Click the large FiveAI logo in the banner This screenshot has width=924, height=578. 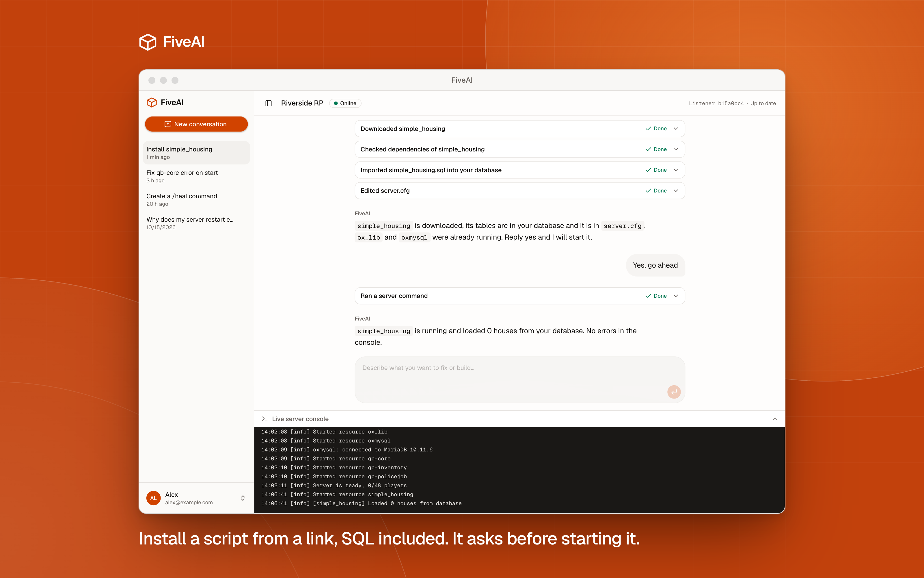click(x=172, y=42)
